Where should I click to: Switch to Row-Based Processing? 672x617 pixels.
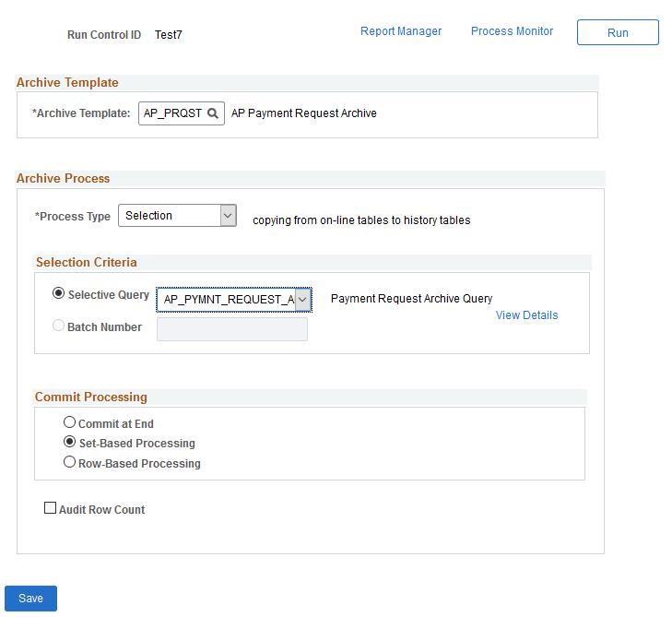click(69, 462)
